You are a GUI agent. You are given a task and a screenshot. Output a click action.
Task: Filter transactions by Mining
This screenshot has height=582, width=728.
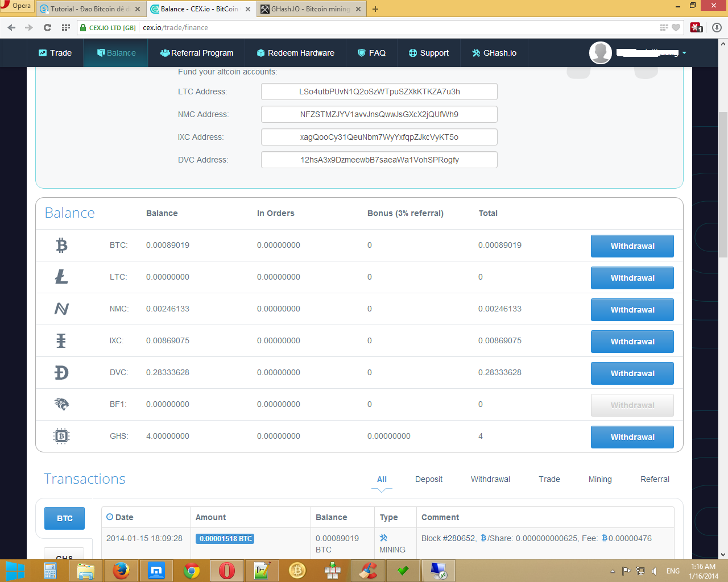click(600, 479)
